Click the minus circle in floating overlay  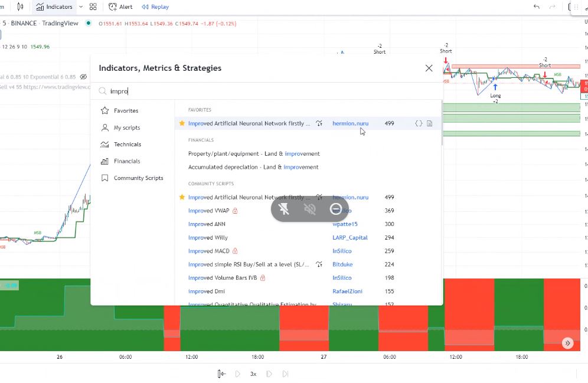(335, 209)
